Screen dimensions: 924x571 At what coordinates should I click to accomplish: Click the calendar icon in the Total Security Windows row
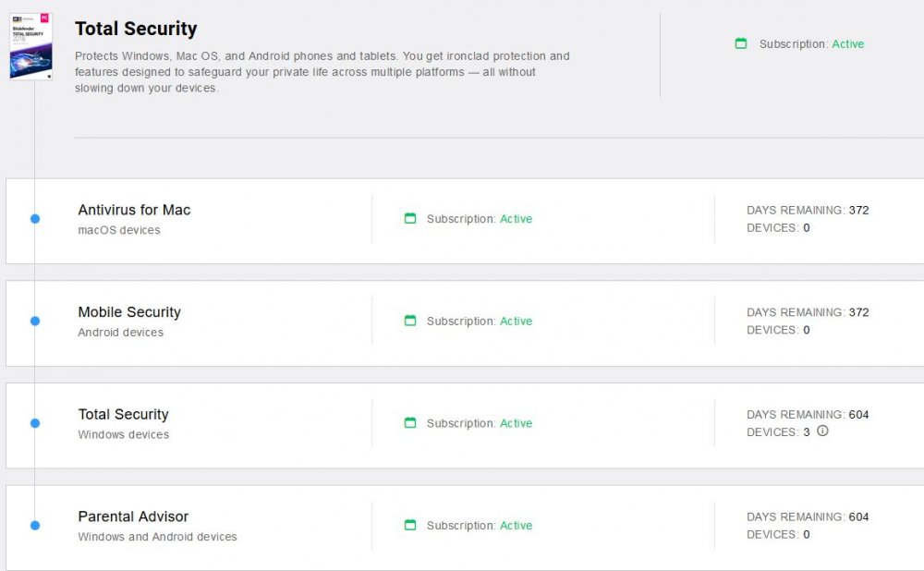pos(410,423)
